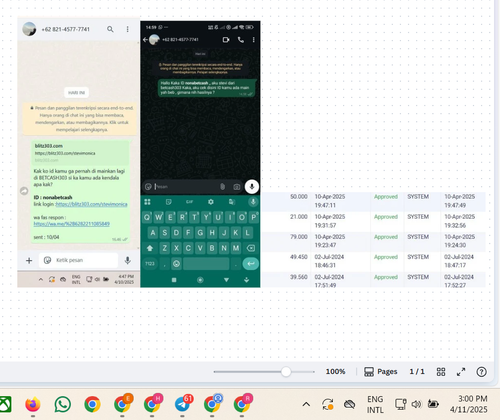Tap video call icon in phone chat
This screenshot has width=500, height=420.
point(226,40)
